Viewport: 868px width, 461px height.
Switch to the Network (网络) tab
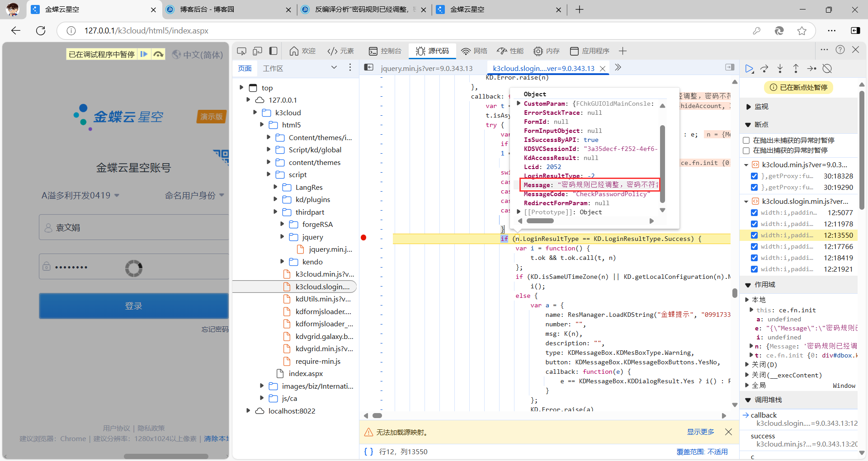click(x=474, y=51)
